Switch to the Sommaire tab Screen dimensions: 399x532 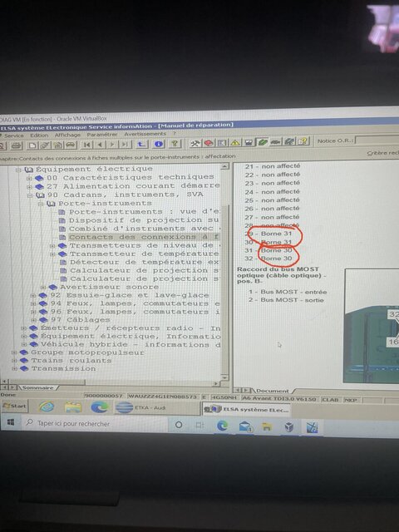click(x=38, y=387)
